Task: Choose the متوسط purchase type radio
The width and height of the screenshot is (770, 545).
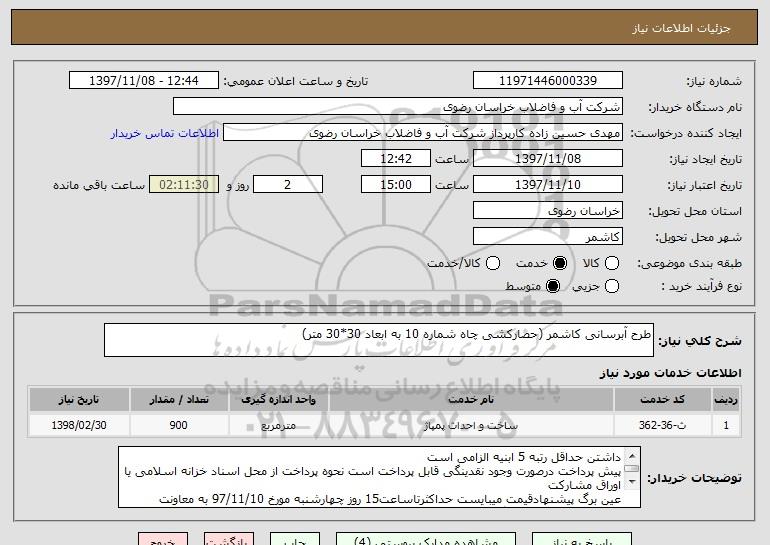Action: click(553, 286)
